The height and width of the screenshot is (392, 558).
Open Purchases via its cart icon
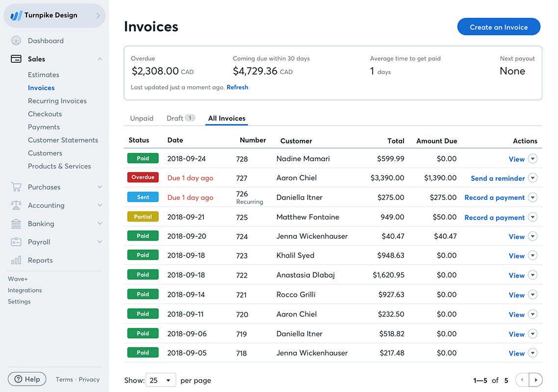coord(16,187)
